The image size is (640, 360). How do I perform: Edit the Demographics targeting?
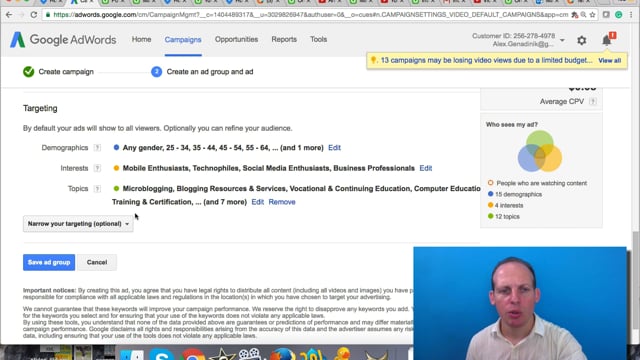click(x=334, y=148)
